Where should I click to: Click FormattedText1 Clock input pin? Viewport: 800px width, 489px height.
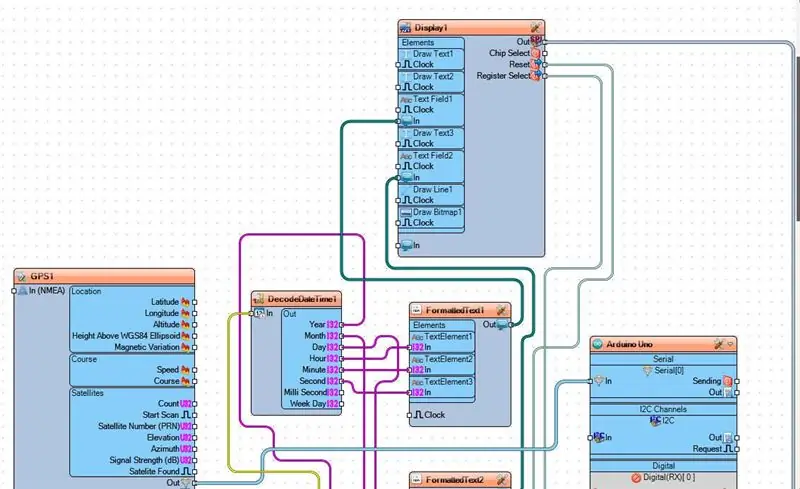coord(409,415)
